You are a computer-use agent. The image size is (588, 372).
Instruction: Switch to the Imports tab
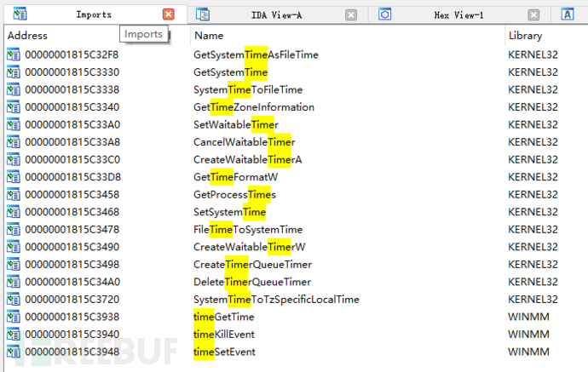coord(94,14)
